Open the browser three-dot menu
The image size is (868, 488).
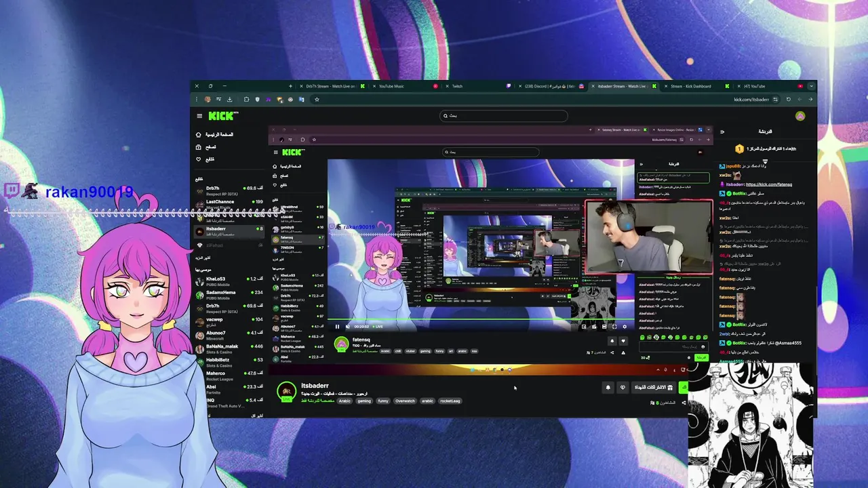tap(197, 100)
